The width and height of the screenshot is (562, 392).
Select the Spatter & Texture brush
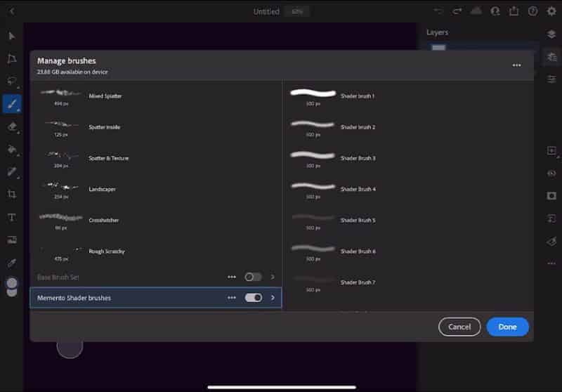coord(156,159)
